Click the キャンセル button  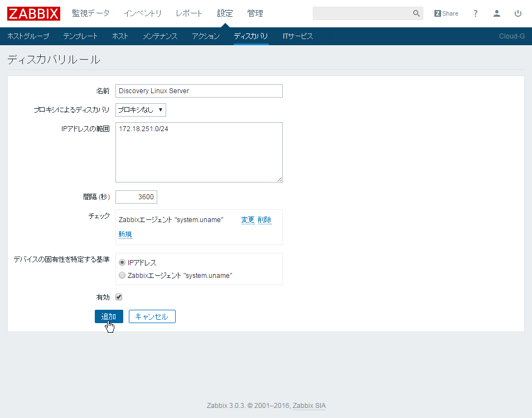(x=152, y=316)
